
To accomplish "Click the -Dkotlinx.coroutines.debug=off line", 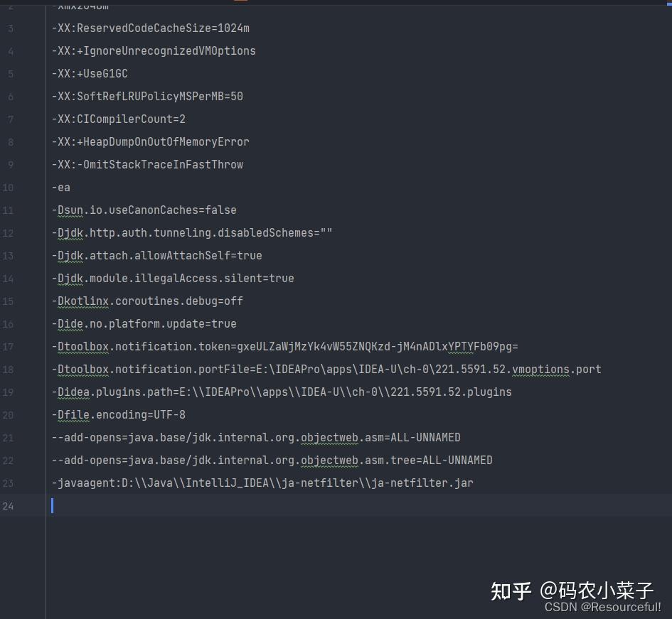I will (x=147, y=301).
